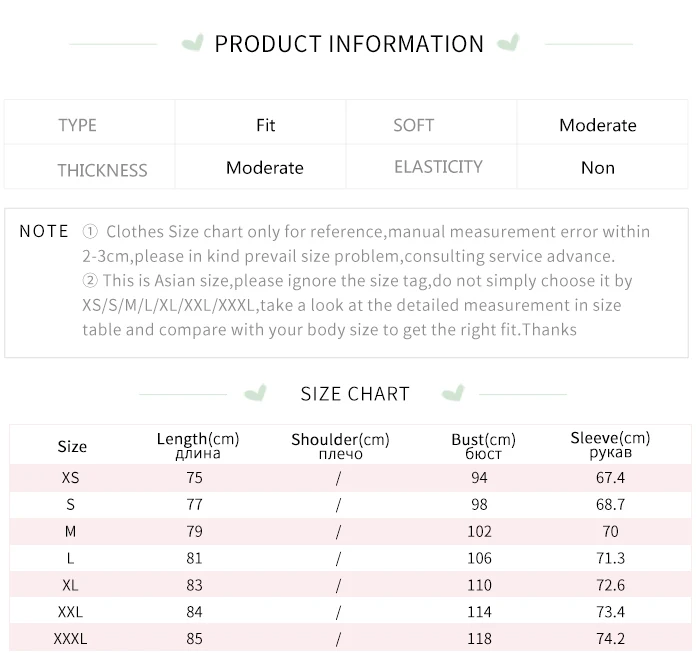Screen dimensions: 700x653
Task: Click the circled number one in the note
Action: [x=90, y=231]
